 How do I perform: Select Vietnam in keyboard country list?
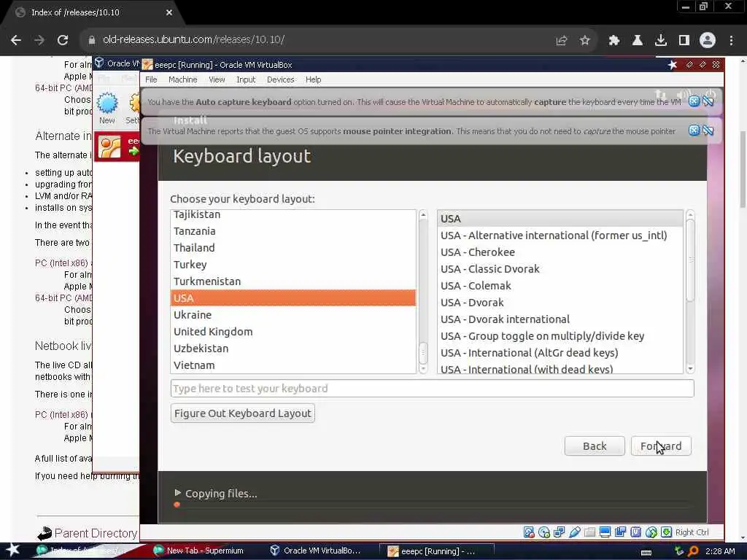coord(293,365)
